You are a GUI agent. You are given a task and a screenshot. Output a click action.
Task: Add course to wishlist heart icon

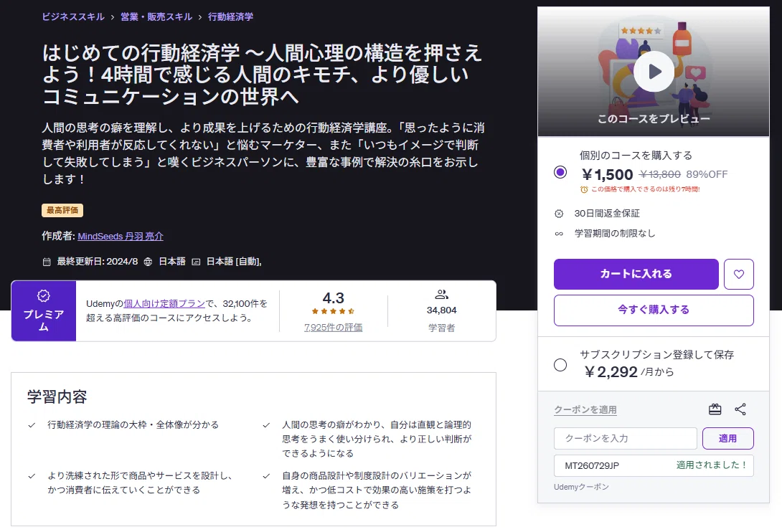click(x=739, y=274)
